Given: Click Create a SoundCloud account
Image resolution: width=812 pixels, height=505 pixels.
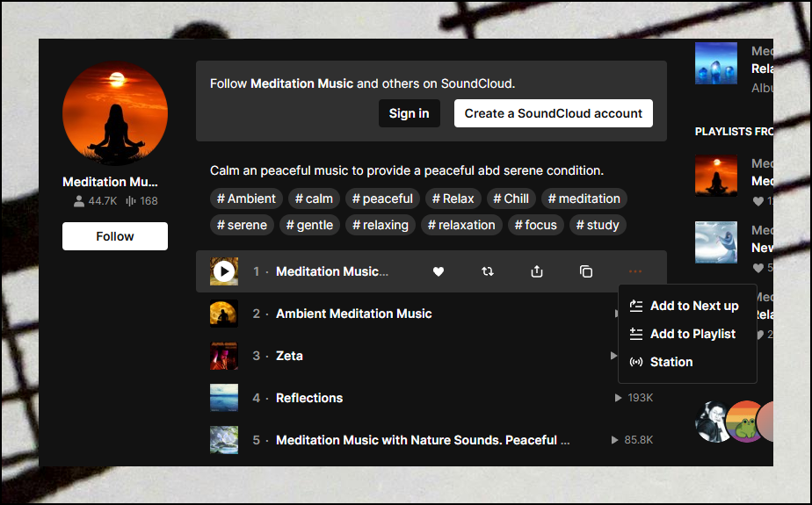Looking at the screenshot, I should point(553,113).
